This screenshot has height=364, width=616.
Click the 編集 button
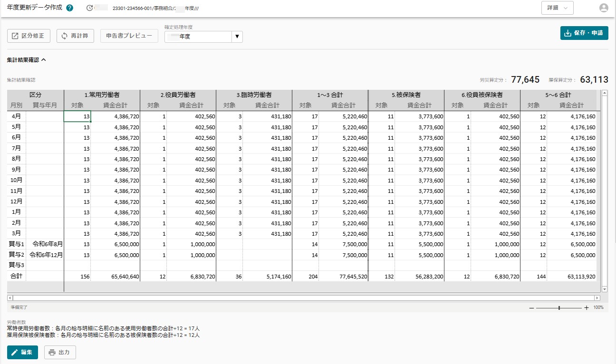point(22,353)
